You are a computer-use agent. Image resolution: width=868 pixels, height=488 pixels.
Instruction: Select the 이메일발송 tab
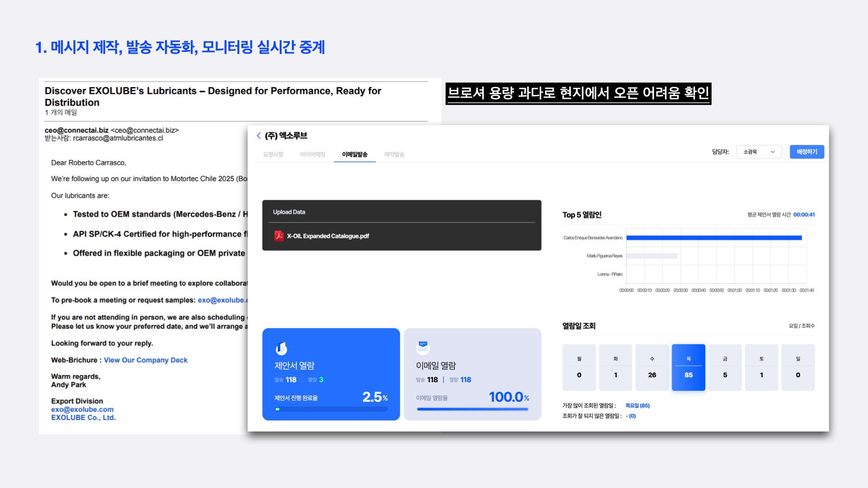click(354, 155)
